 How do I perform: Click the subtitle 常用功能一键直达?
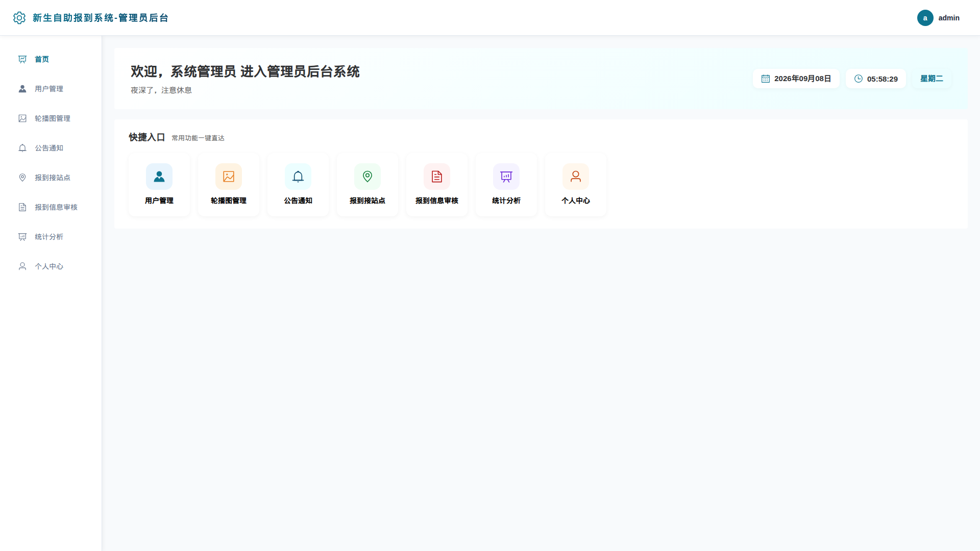pos(198,138)
